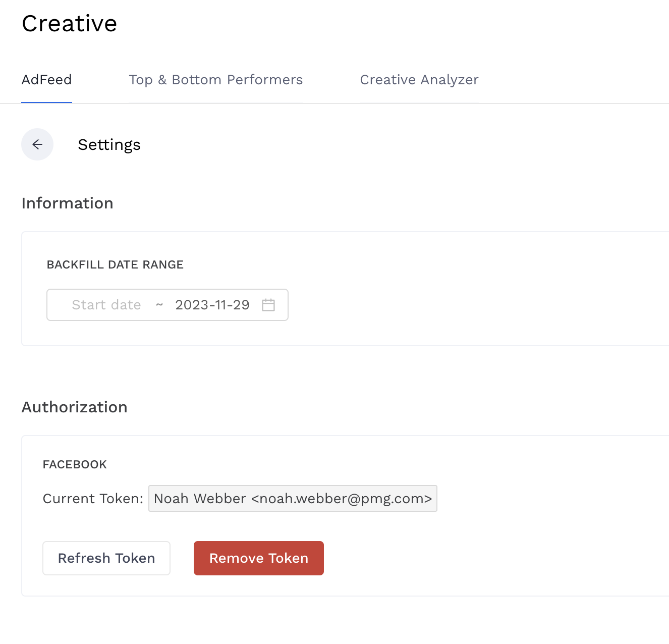Focus the Start date input field
This screenshot has width=669, height=644.
[106, 305]
